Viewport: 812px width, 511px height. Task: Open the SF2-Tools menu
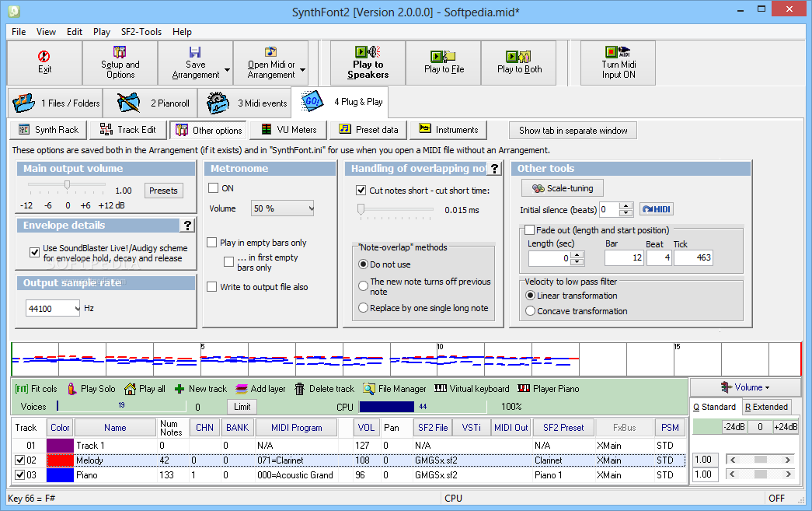[x=141, y=32]
